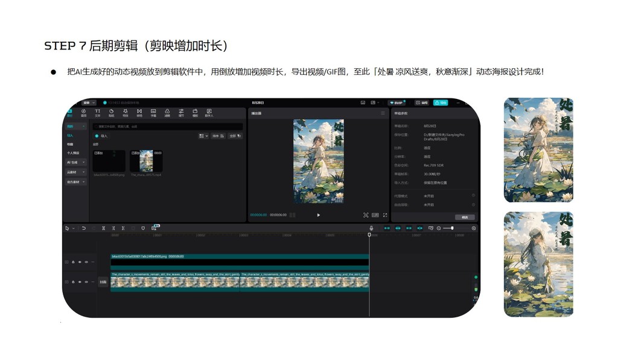
Task: Click the Split clip tool
Action: click(103, 228)
